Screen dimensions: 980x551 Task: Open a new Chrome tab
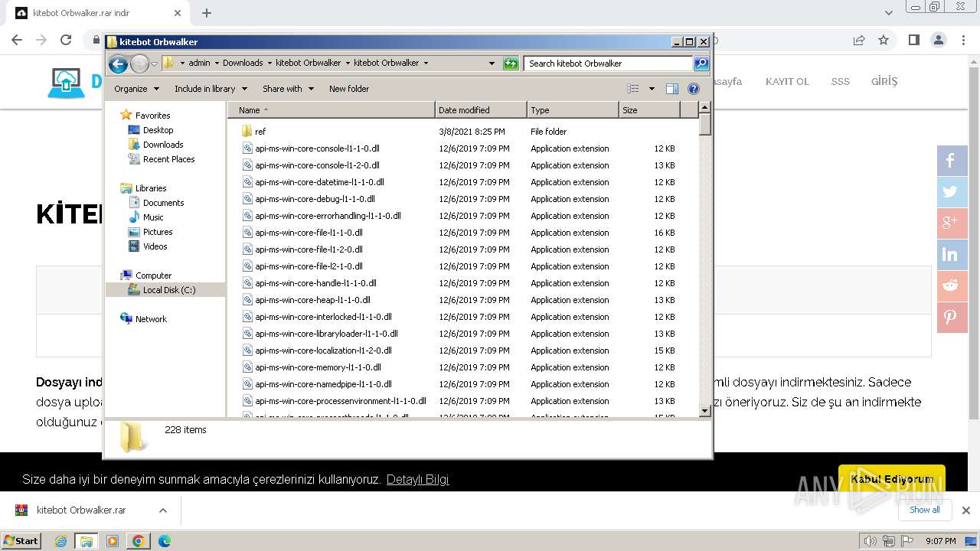[x=207, y=13]
